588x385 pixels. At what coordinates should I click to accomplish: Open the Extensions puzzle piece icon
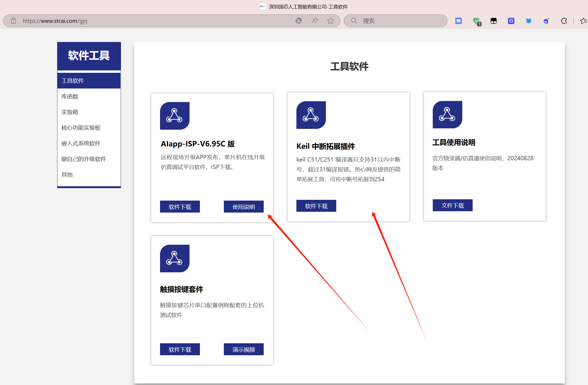[564, 21]
